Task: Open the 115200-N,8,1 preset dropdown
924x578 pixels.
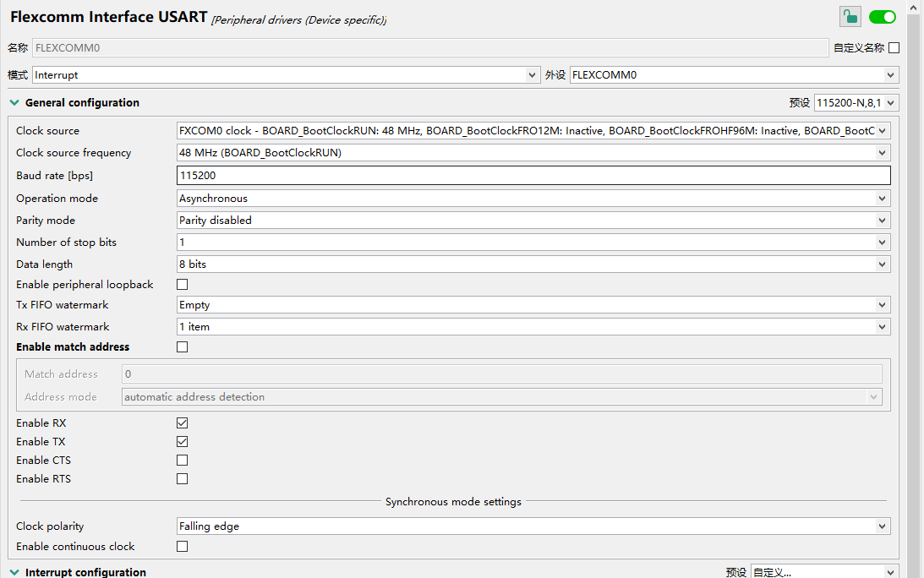Action: point(856,103)
